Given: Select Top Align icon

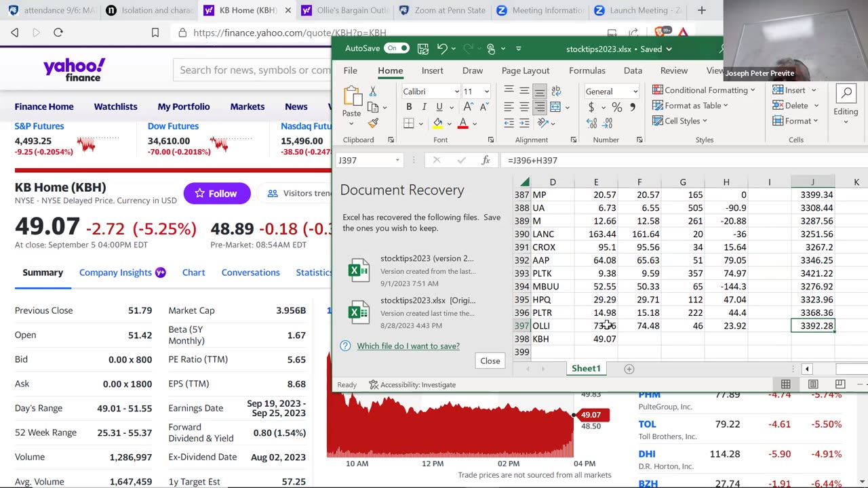Looking at the screenshot, I should [x=509, y=91].
